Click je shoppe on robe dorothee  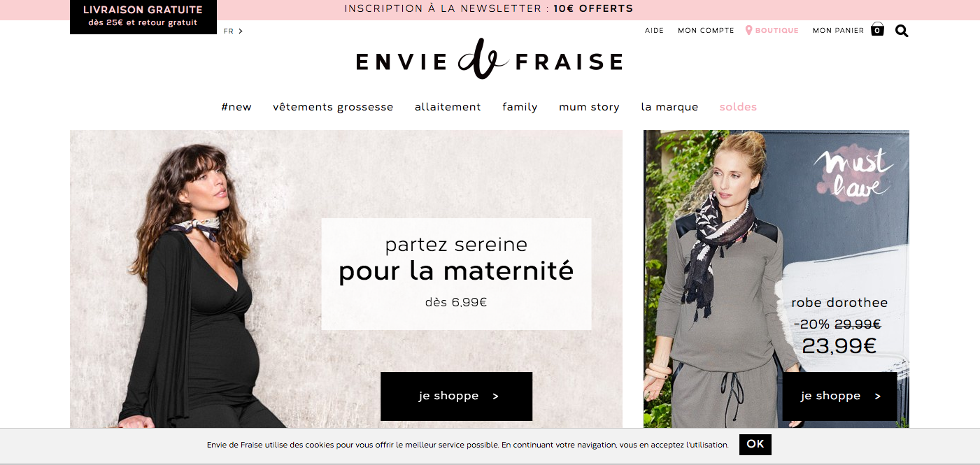839,396
